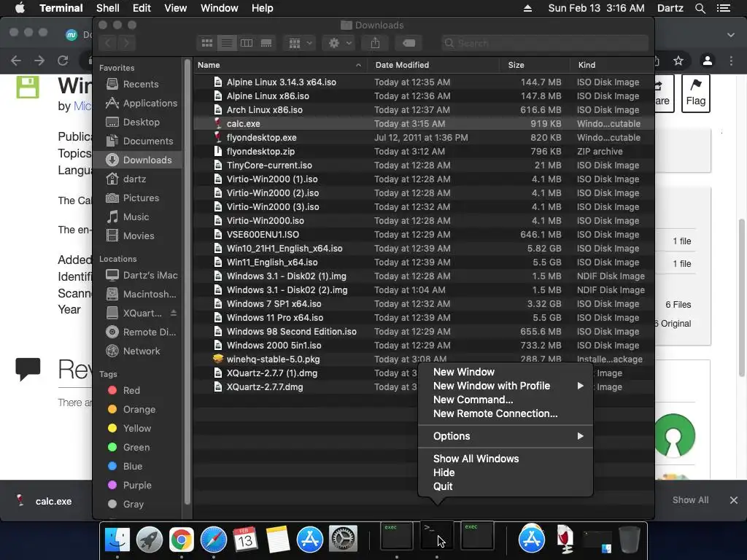
Task: Switch Finder to list view
Action: (x=227, y=43)
